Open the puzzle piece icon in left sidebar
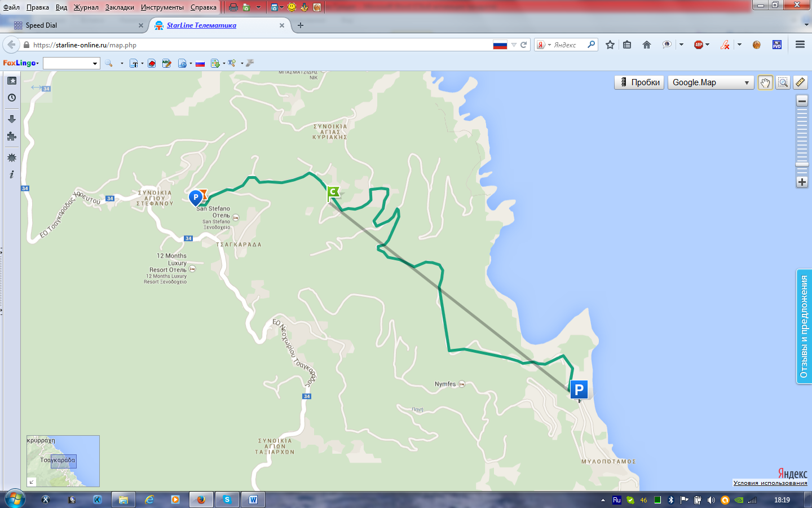The height and width of the screenshot is (508, 812). pyautogui.click(x=12, y=136)
